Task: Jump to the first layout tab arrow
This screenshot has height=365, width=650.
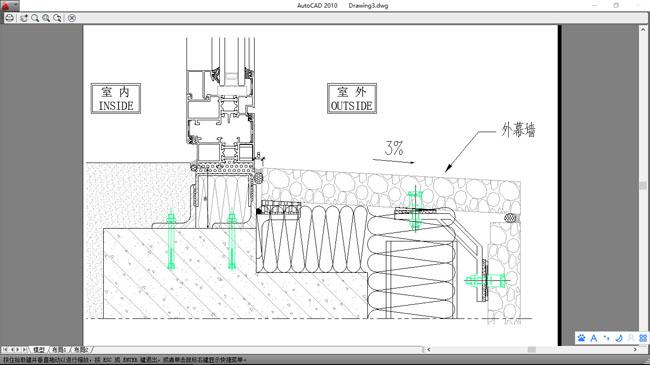Action: pyautogui.click(x=5, y=350)
